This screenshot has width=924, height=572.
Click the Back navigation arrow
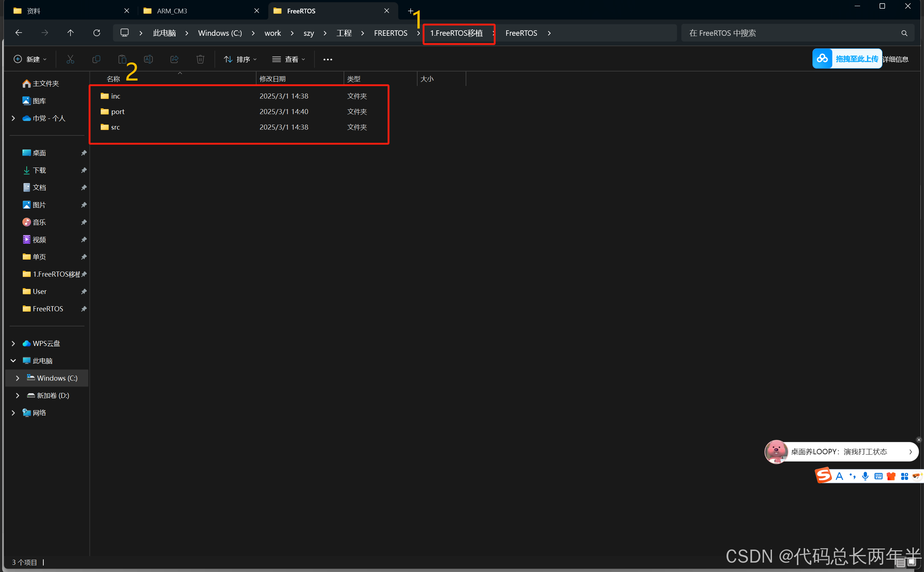click(x=18, y=33)
